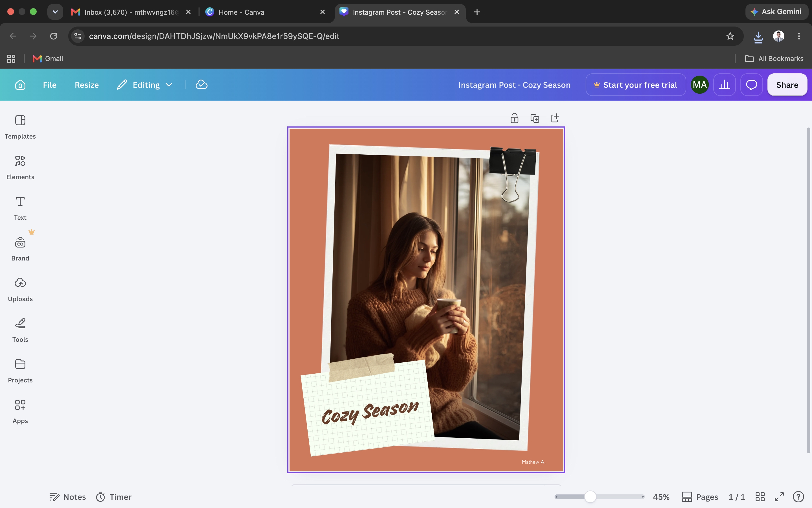Viewport: 812px width, 508px height.
Task: Open the Text panel
Action: [20, 208]
